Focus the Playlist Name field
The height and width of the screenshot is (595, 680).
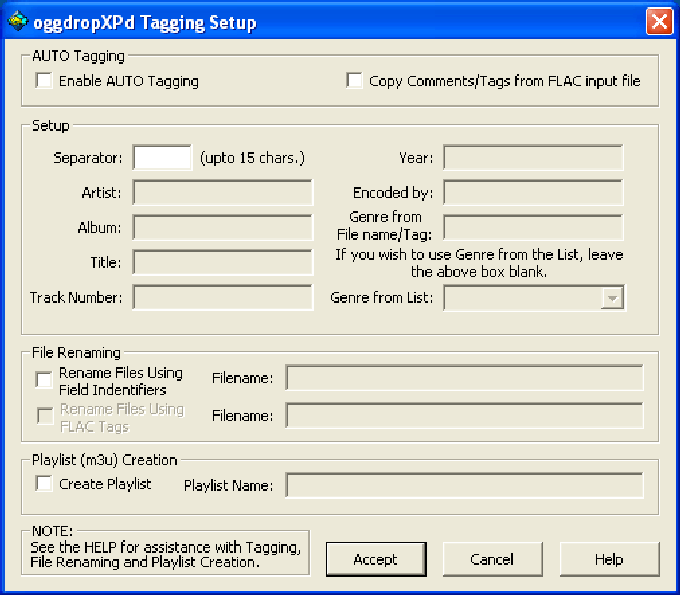pos(464,485)
